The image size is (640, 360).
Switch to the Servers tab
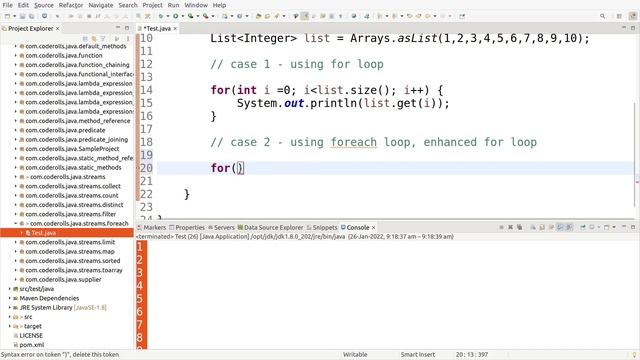point(221,227)
